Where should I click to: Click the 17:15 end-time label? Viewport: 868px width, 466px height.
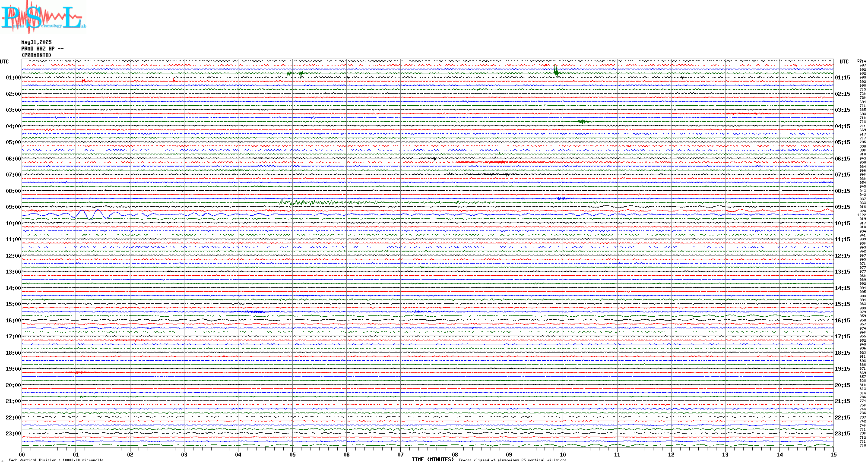click(843, 337)
